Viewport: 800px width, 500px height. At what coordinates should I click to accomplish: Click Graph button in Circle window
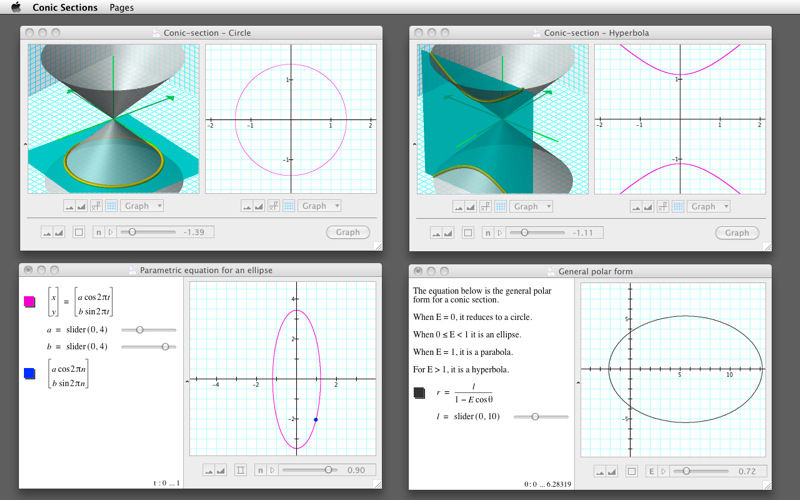tap(348, 232)
